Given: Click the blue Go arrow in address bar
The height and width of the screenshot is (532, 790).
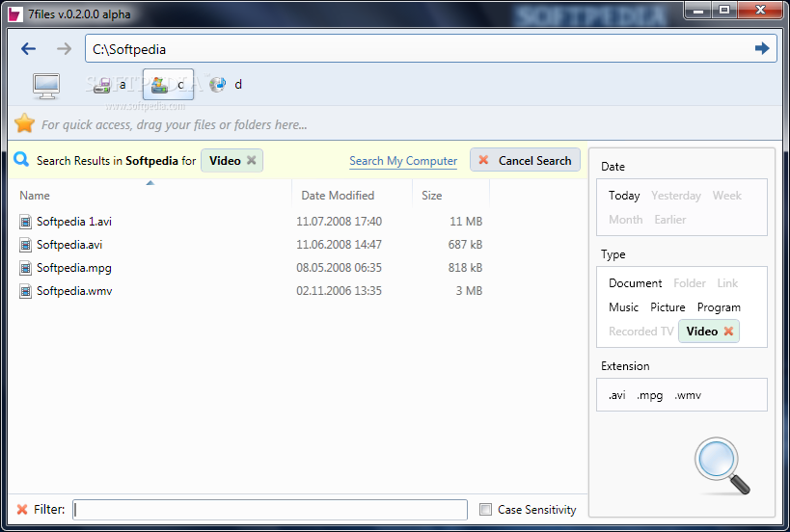Looking at the screenshot, I should point(762,48).
